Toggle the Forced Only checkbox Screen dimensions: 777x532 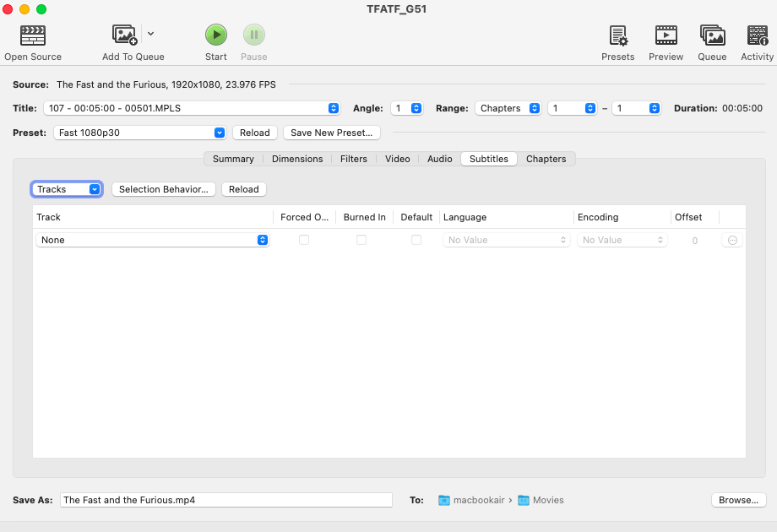click(304, 241)
